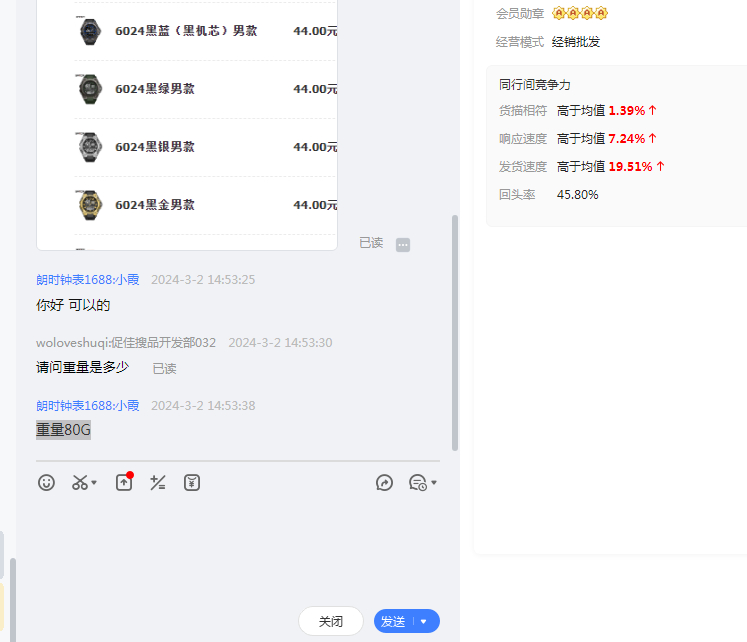Click the 1.39% 货描相符 value

[x=627, y=110]
